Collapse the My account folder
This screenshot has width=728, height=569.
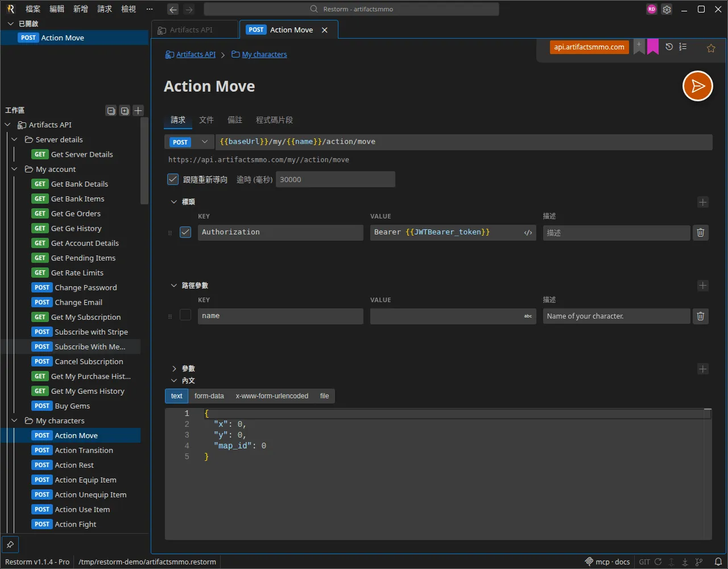tap(15, 169)
